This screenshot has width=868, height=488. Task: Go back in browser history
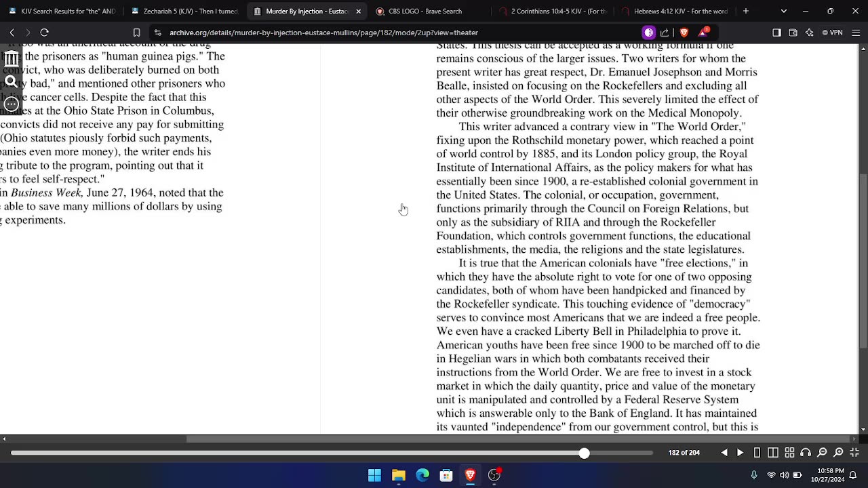12,33
